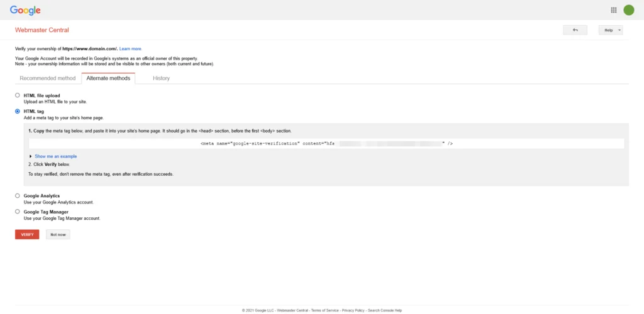Click 'Use your Google Tag Manager account.' text
Screen dimensions: 644x314
pyautogui.click(x=62, y=219)
